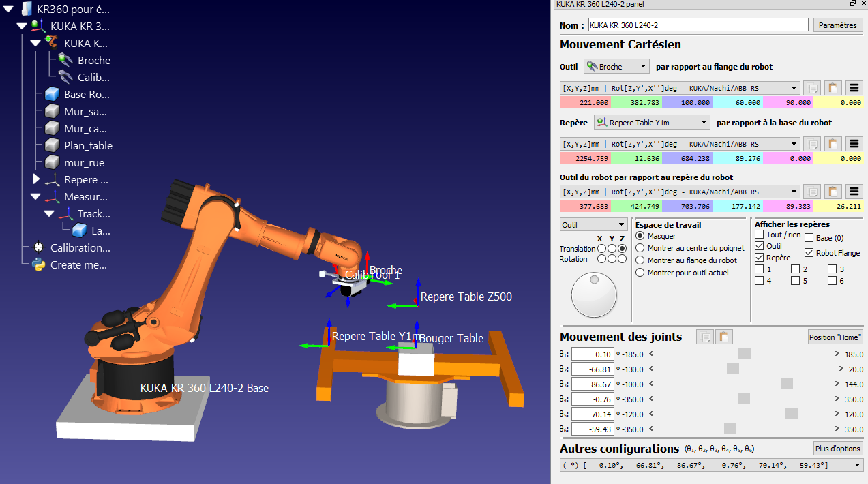Open Autres configurations joint solution list
The image size is (868, 484).
(x=710, y=465)
